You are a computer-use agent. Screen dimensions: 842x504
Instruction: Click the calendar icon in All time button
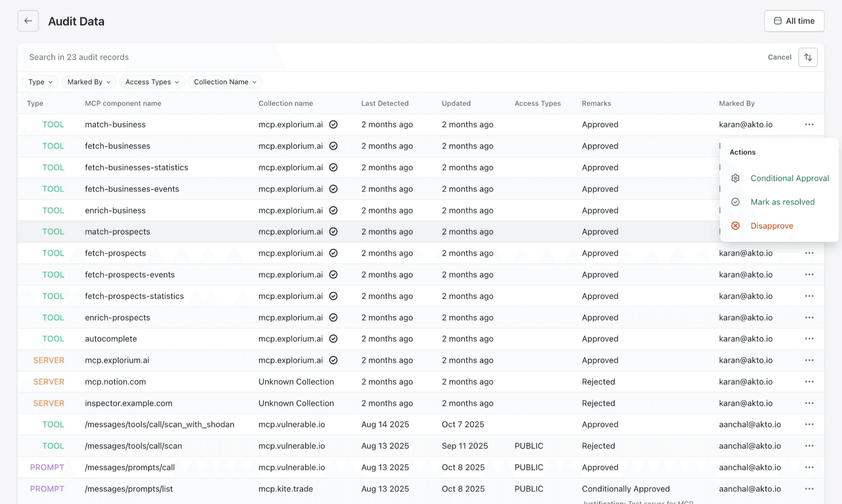pos(777,21)
